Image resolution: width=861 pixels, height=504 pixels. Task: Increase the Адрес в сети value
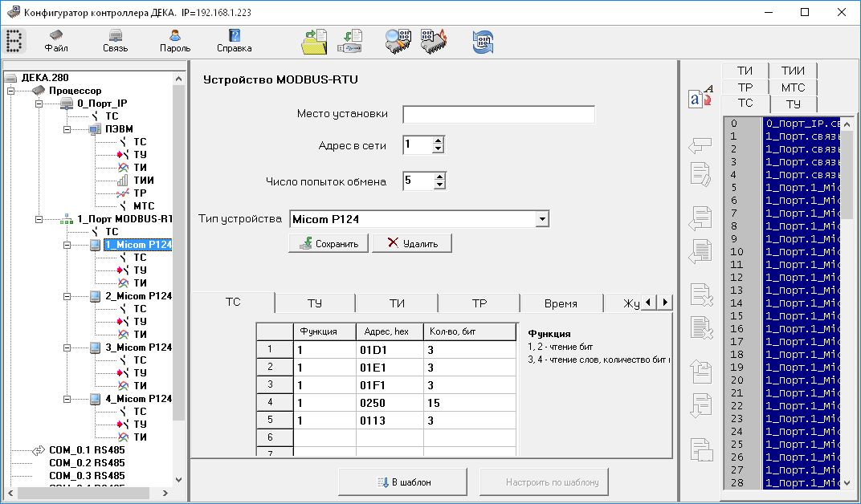[x=439, y=141]
